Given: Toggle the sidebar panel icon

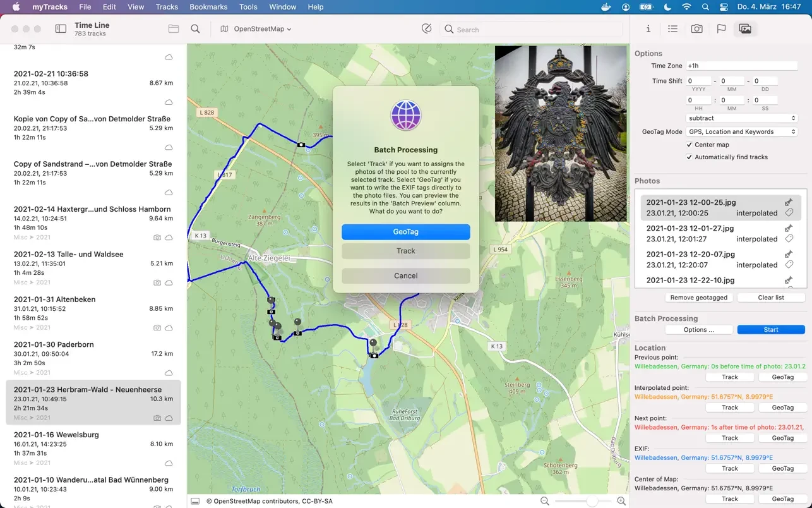Looking at the screenshot, I should (x=61, y=29).
